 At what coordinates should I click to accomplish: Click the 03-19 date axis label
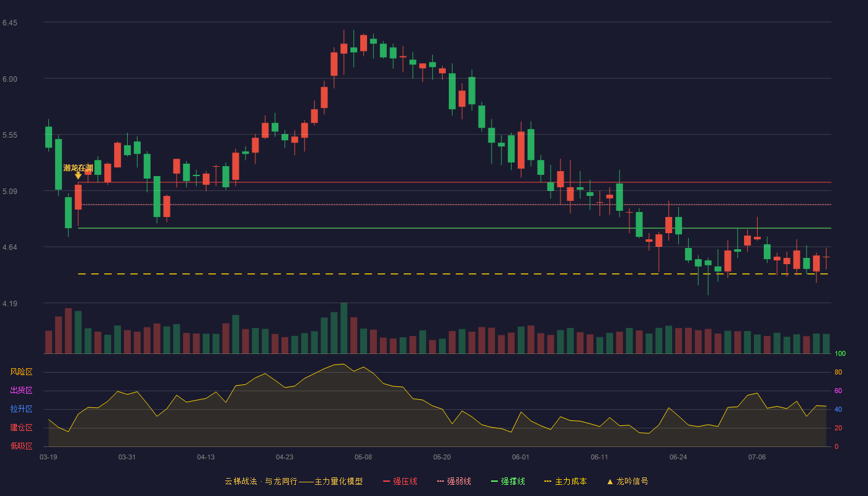tap(48, 457)
